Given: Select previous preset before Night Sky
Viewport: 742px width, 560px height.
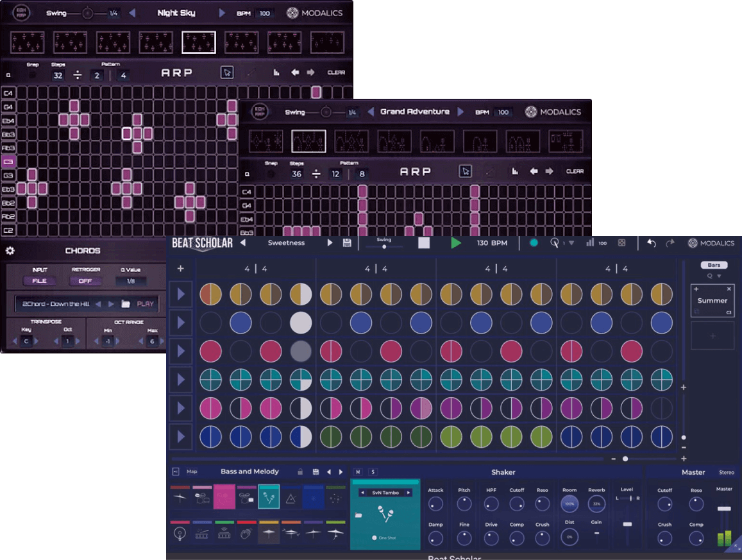Looking at the screenshot, I should (x=132, y=13).
